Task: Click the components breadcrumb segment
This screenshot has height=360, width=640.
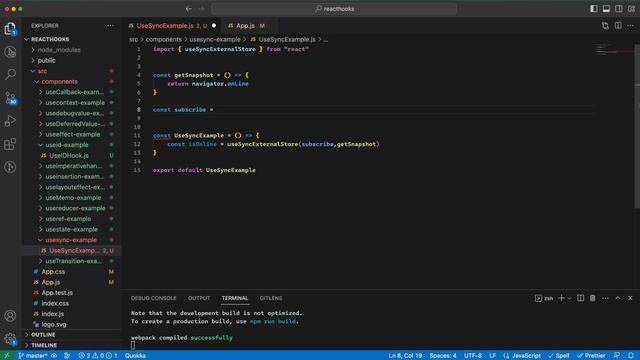Action: click(x=164, y=40)
